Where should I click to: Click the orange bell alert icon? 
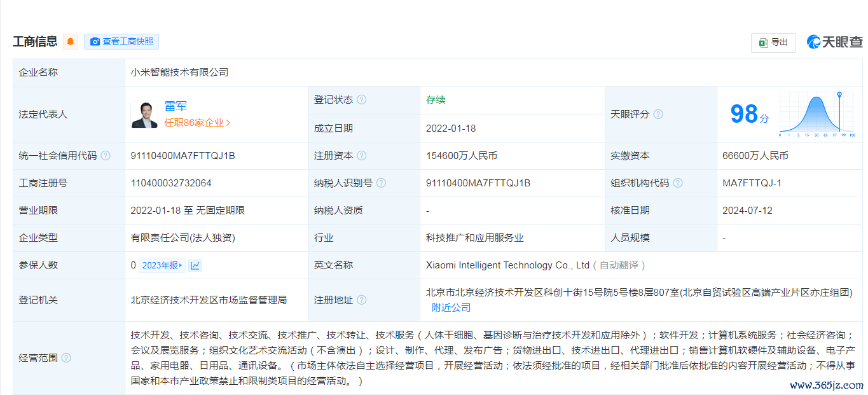[71, 42]
